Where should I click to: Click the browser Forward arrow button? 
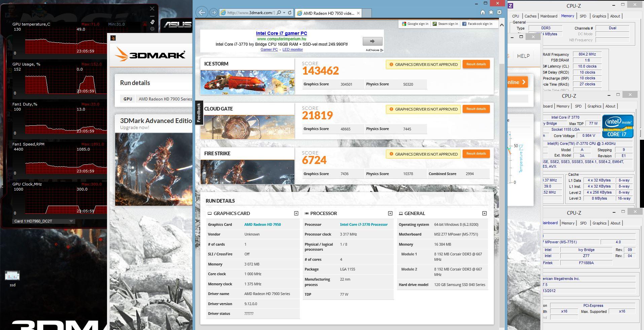(x=213, y=13)
